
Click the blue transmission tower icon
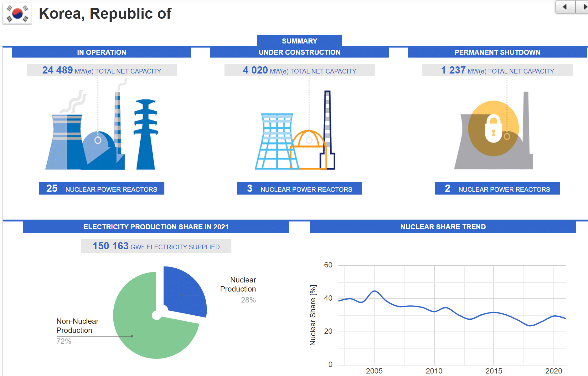pyautogui.click(x=146, y=135)
